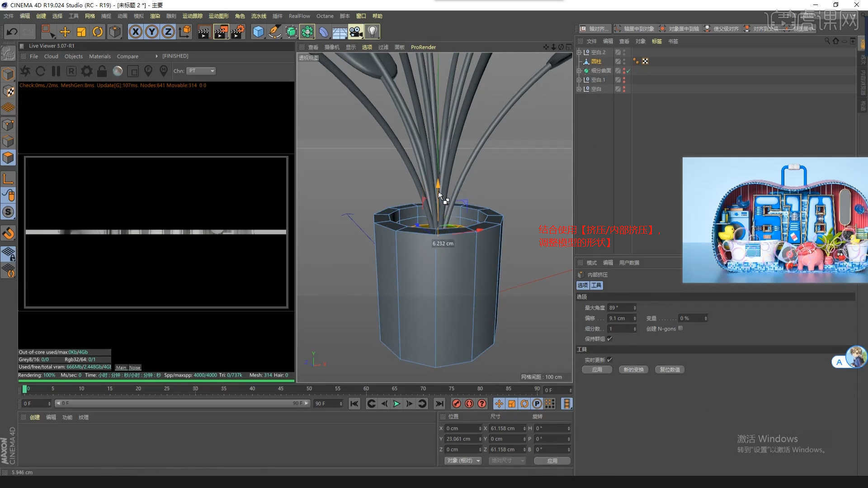Viewport: 868px width, 488px height.
Task: Enable the 创建 N-gons checkbox
Action: 680,328
